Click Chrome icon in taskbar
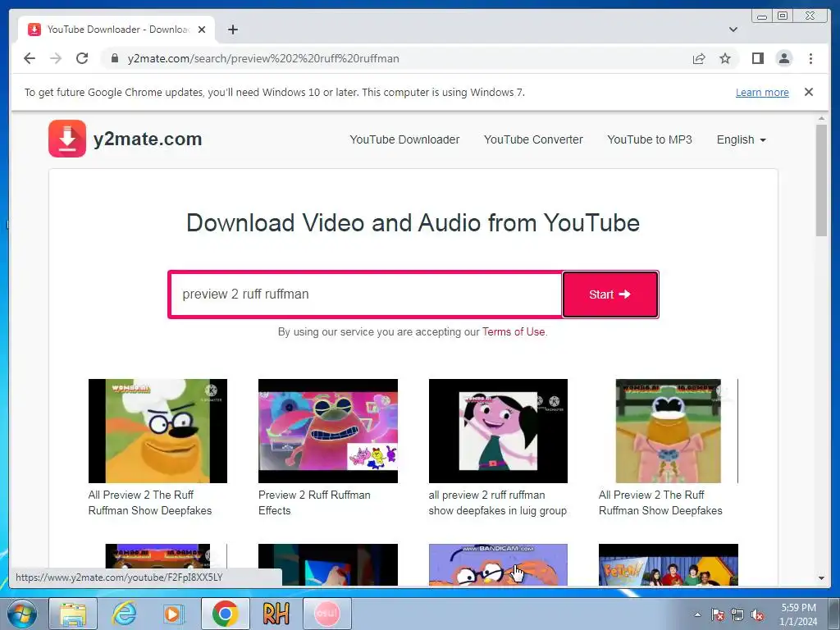 click(x=225, y=614)
